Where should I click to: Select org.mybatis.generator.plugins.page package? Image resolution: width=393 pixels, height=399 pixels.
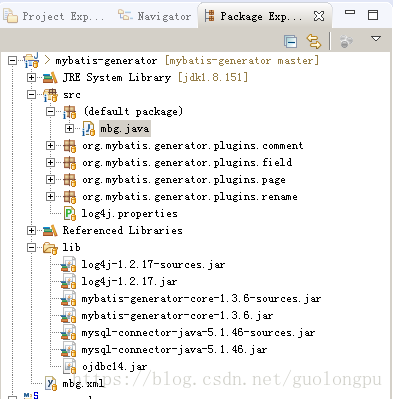click(184, 179)
